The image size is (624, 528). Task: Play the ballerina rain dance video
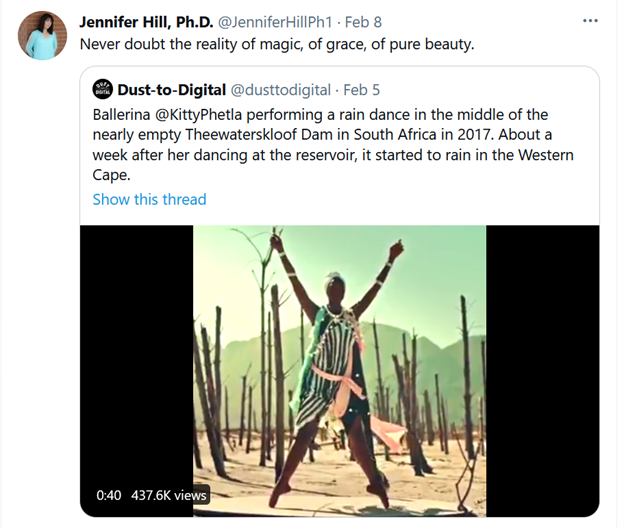[x=339, y=371]
